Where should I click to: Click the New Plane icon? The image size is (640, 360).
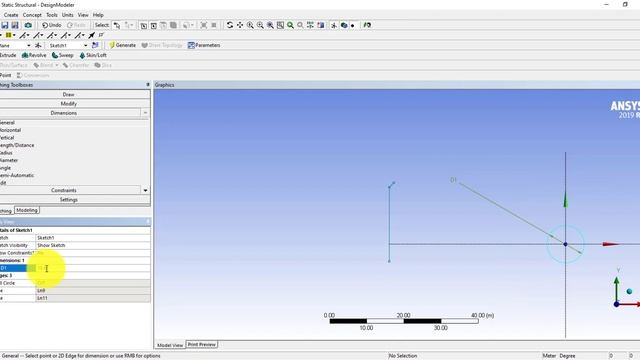[x=38, y=45]
